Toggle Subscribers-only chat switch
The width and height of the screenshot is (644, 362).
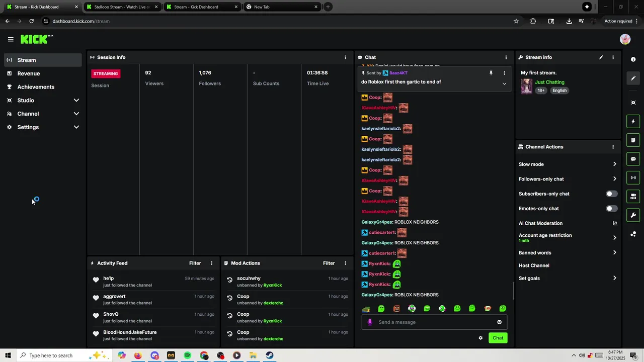click(611, 194)
